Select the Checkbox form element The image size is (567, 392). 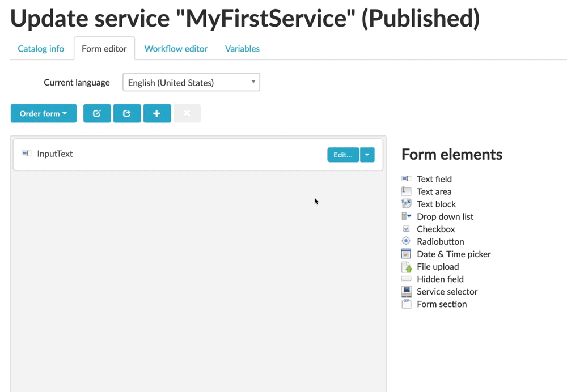[x=435, y=229]
